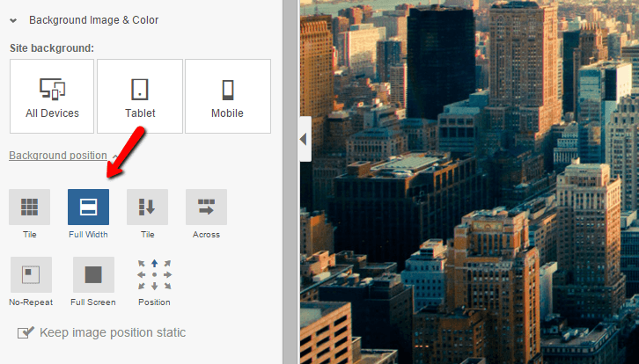Set background to No-Repeat
Screen dimensions: 639x364
coord(31,274)
